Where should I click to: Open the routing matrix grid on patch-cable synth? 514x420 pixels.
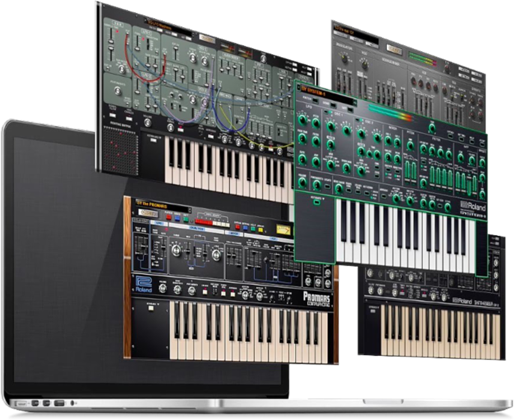[x=120, y=149]
